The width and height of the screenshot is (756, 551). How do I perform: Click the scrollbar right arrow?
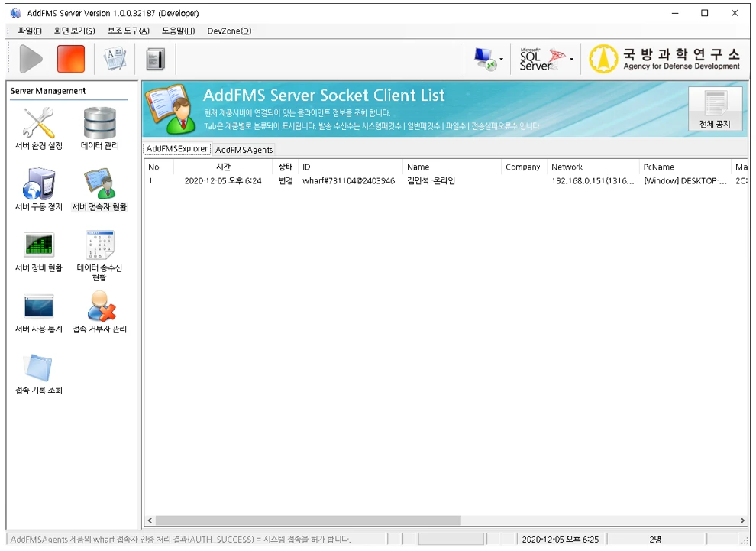(742, 520)
